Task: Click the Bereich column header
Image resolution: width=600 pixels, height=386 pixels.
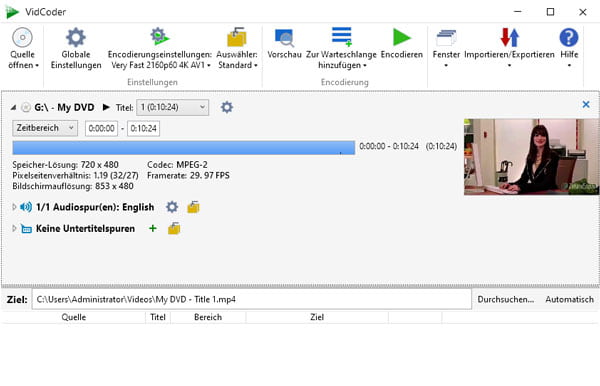Action: [208, 317]
